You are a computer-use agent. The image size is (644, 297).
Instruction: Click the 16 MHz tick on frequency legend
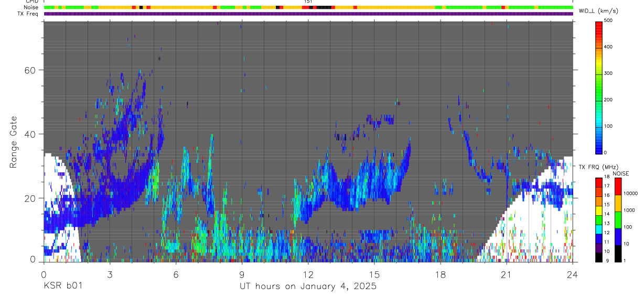pyautogui.click(x=607, y=195)
